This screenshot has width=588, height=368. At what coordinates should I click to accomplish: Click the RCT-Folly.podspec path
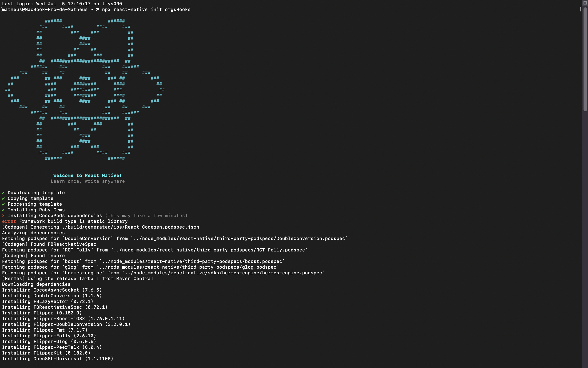(209, 250)
